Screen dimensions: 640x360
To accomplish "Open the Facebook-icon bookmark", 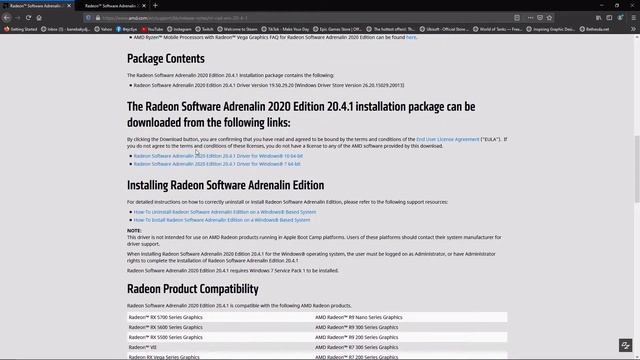I will click(x=127, y=29).
